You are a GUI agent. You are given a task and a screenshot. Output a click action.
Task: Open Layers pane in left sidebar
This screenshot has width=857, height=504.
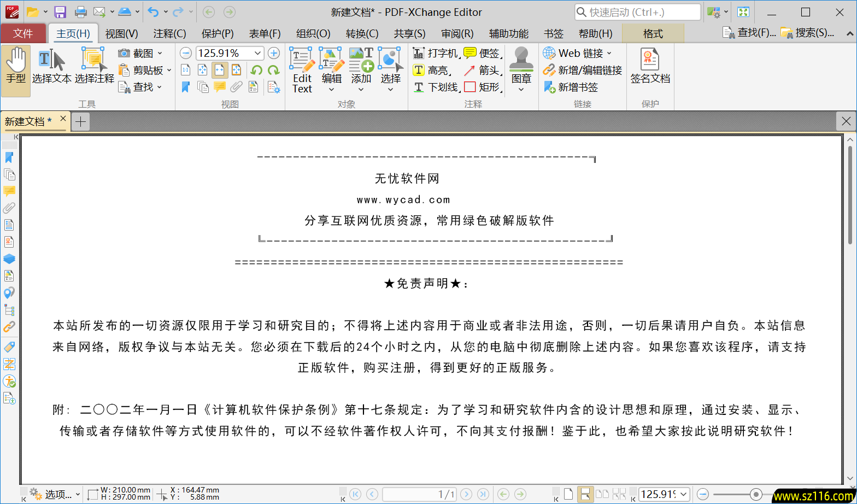click(x=9, y=259)
